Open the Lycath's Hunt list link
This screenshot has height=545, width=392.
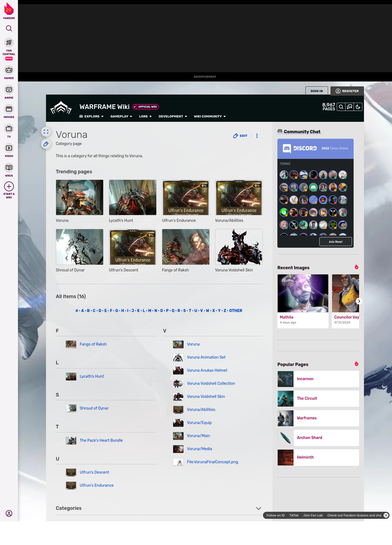coord(92,376)
